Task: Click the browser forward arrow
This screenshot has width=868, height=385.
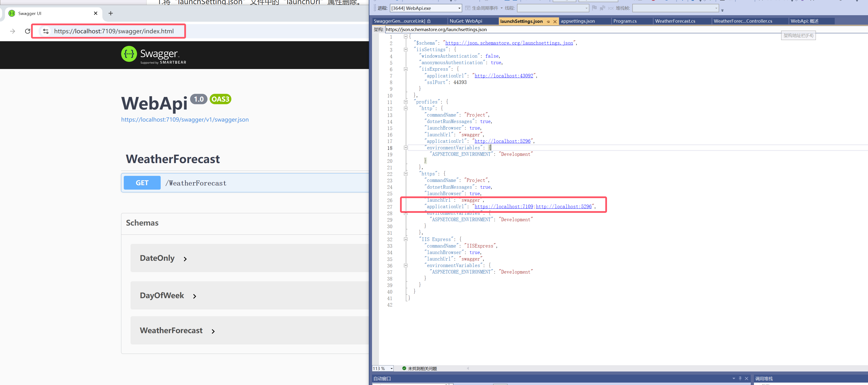Action: pos(13,31)
